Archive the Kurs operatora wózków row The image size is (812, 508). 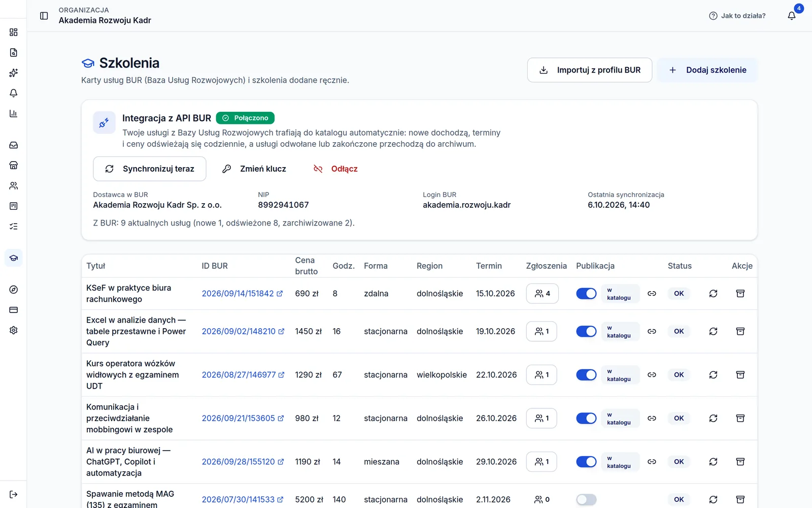click(740, 375)
